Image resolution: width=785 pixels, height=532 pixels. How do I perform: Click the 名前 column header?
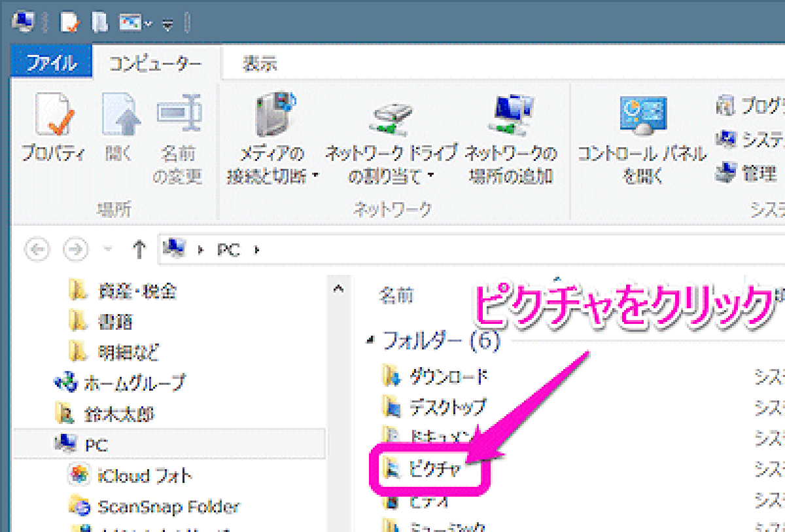[396, 296]
